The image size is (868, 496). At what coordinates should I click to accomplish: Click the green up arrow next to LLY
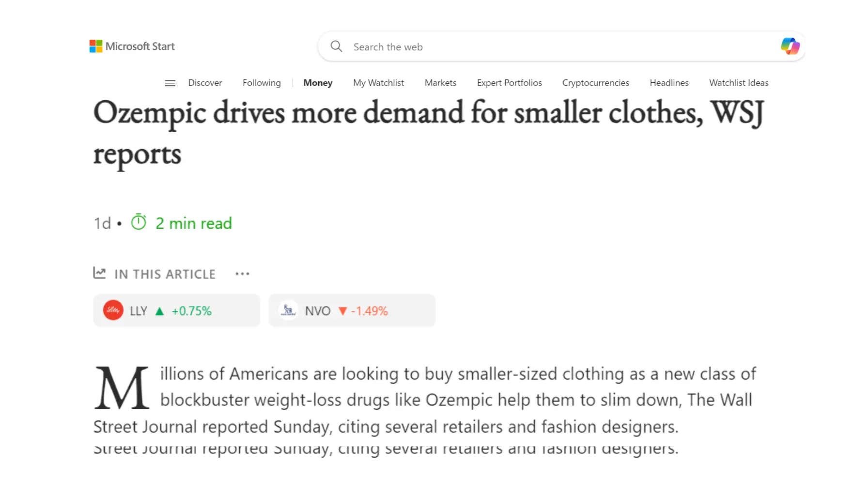coord(159,311)
